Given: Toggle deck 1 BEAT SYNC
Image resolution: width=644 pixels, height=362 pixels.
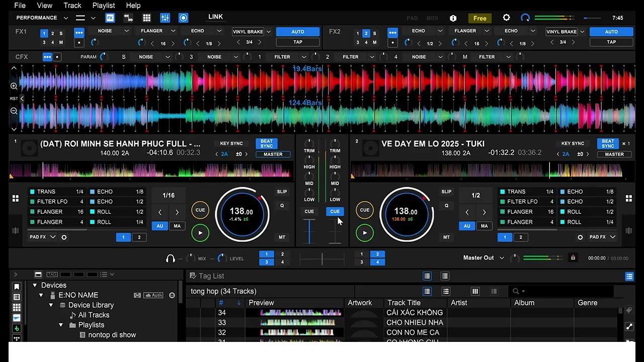Looking at the screenshot, I should point(267,144).
